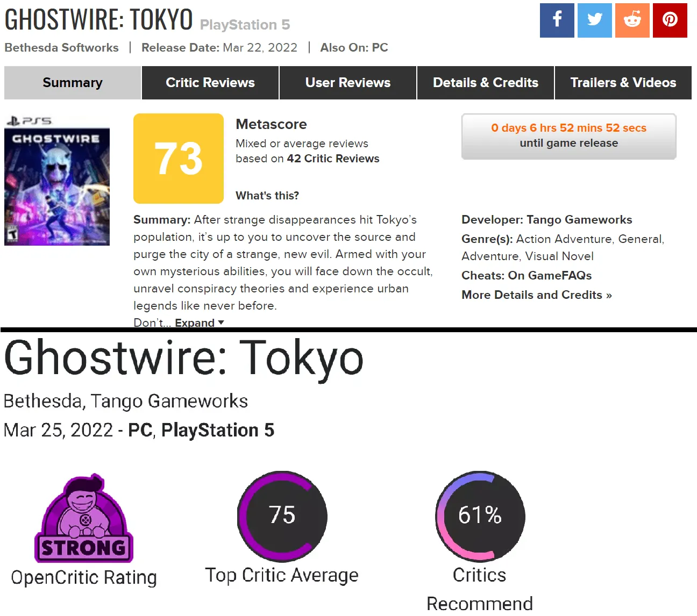Expand the full game summary text
The height and width of the screenshot is (616, 697).
(200, 323)
